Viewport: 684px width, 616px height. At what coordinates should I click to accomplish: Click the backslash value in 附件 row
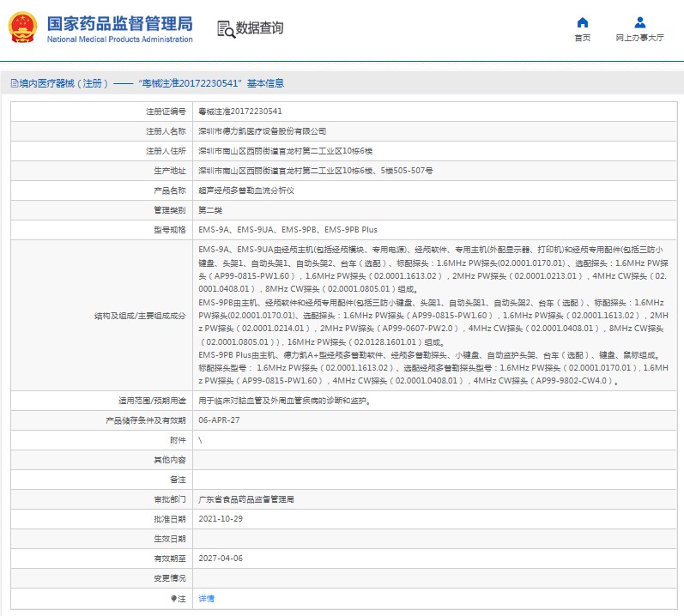(x=200, y=440)
